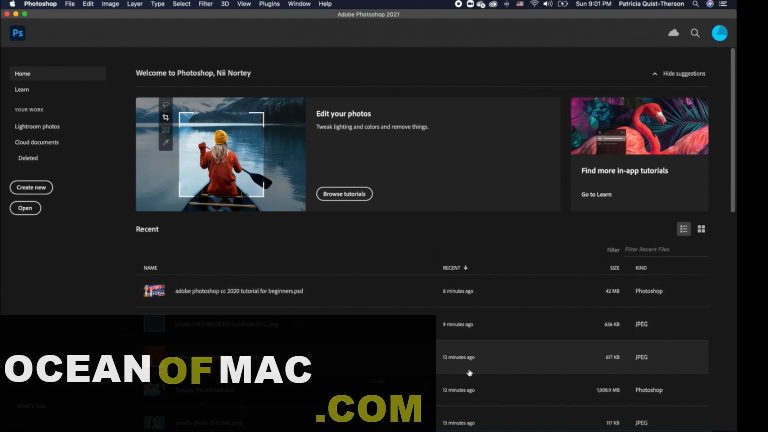Click the US flag input source icon
The image size is (768, 432).
tap(520, 4)
